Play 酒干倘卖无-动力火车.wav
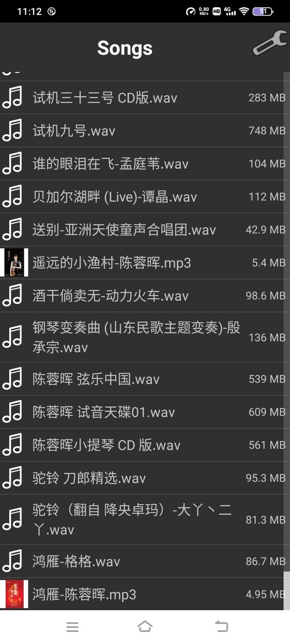Screen dimensions: 290x644 pos(145,296)
